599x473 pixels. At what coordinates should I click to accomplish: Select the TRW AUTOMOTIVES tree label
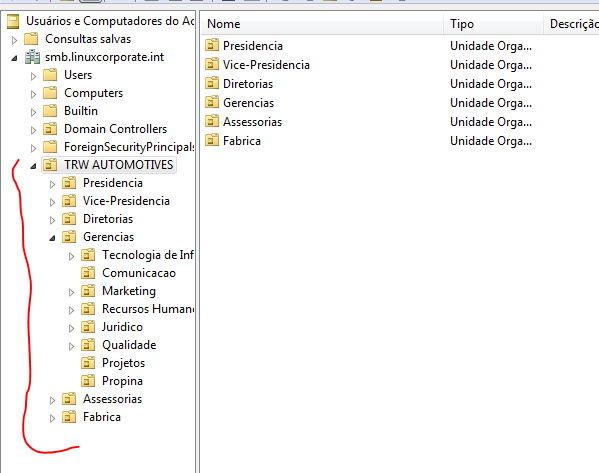click(118, 165)
